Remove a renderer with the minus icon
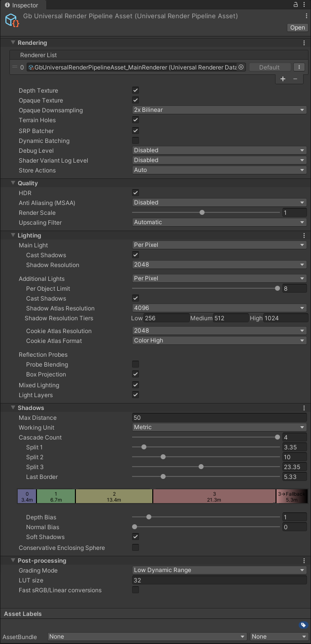The width and height of the screenshot is (311, 644). click(295, 79)
